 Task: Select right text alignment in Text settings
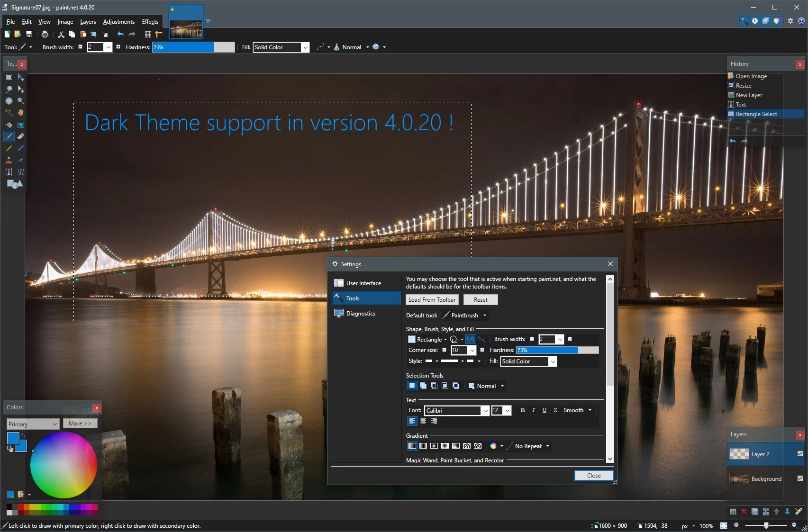434,421
